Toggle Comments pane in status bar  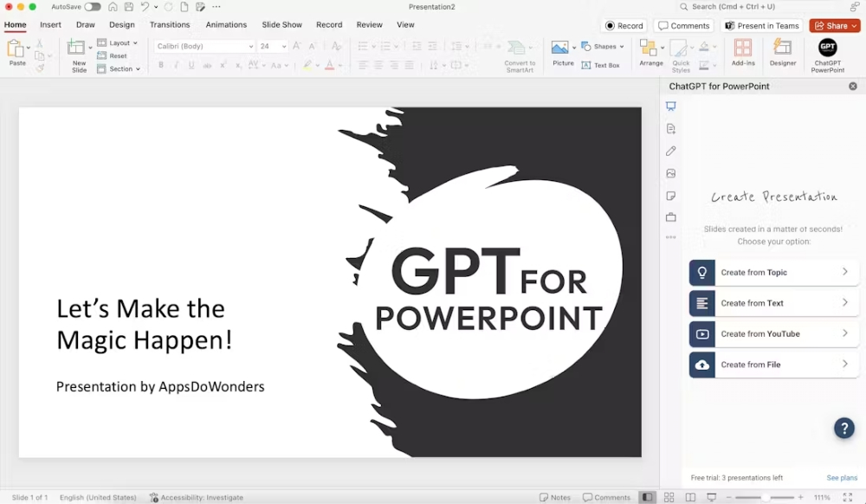click(x=606, y=497)
